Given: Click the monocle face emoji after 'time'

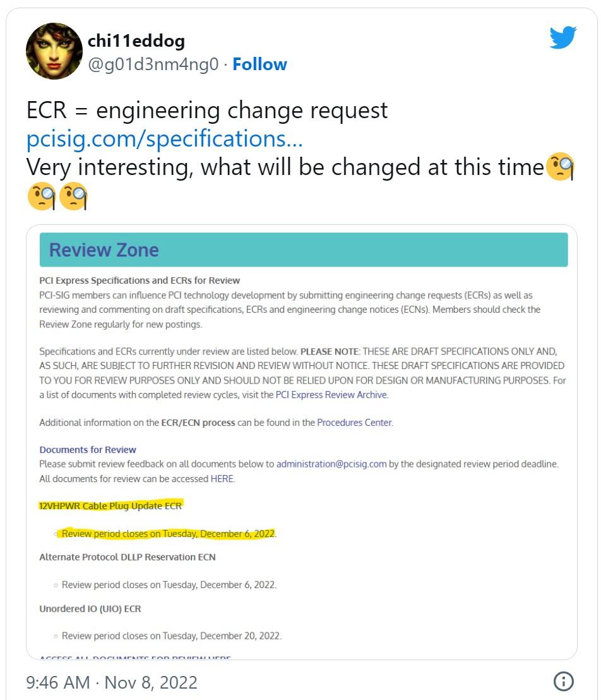Looking at the screenshot, I should (x=559, y=167).
